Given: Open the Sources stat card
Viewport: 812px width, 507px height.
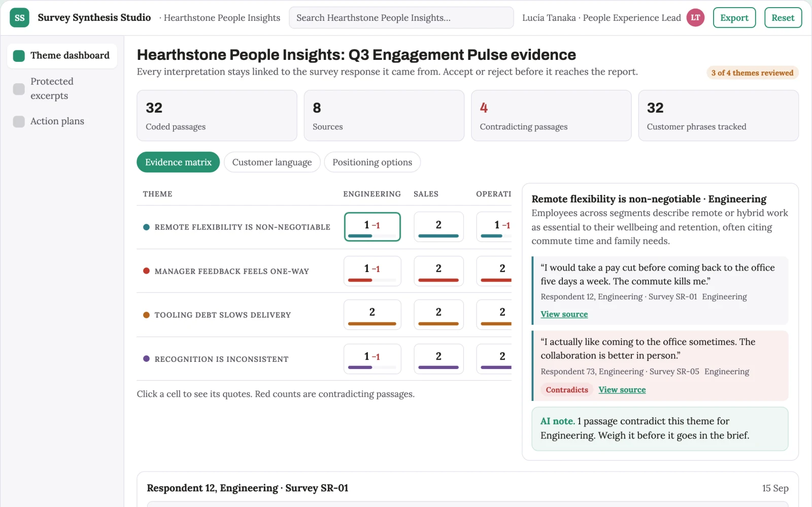Looking at the screenshot, I should point(384,116).
